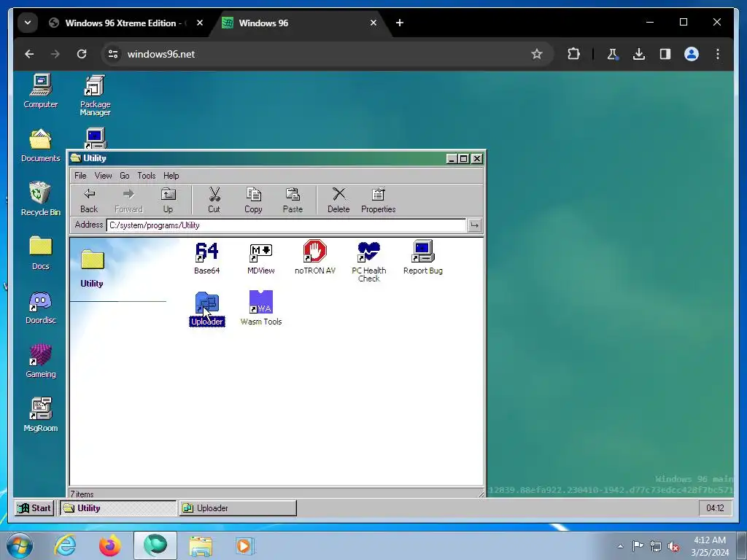Open the Tools menu
The image size is (747, 560).
pos(146,176)
